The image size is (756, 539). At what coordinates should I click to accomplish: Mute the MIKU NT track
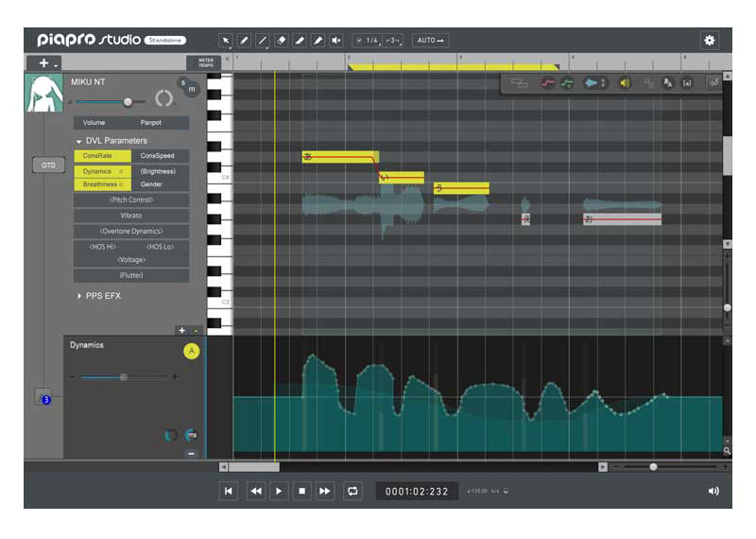point(192,89)
